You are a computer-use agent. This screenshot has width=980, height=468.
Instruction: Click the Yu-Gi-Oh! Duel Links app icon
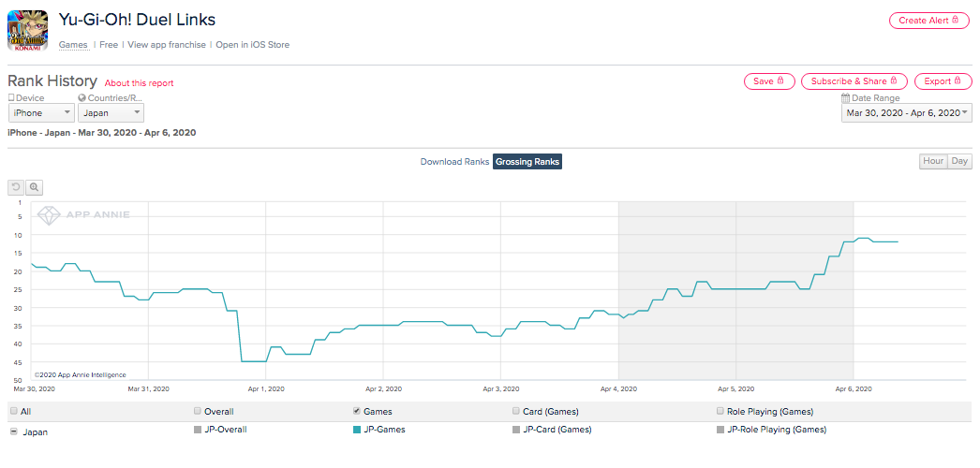pyautogui.click(x=27, y=31)
